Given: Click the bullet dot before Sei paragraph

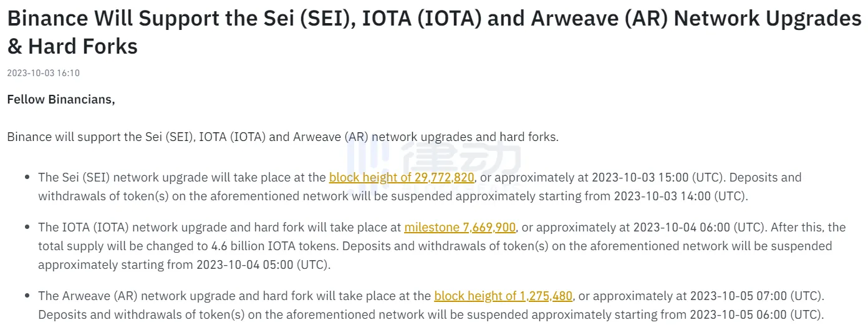Looking at the screenshot, I should [x=27, y=178].
